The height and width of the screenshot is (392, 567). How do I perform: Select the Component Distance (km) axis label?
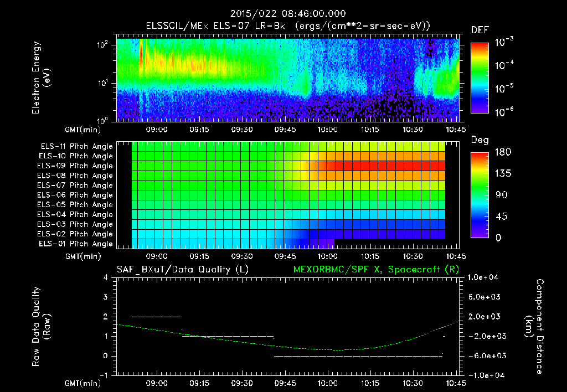pos(534,327)
